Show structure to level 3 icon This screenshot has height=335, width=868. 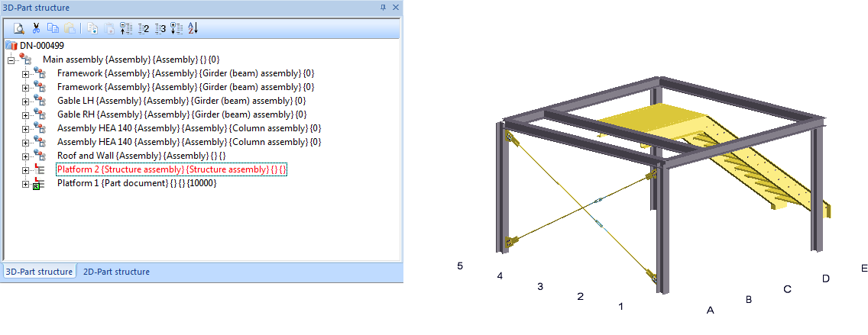pyautogui.click(x=160, y=29)
